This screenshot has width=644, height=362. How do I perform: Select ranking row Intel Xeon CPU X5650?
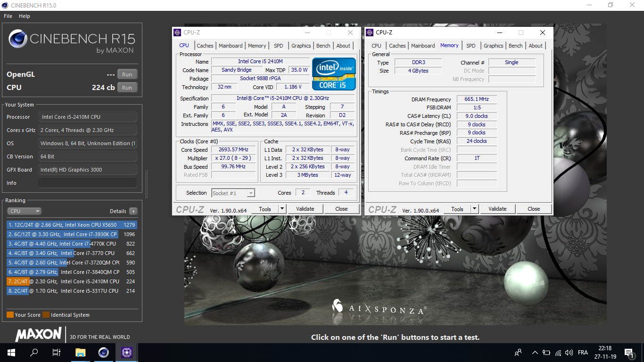72,225
